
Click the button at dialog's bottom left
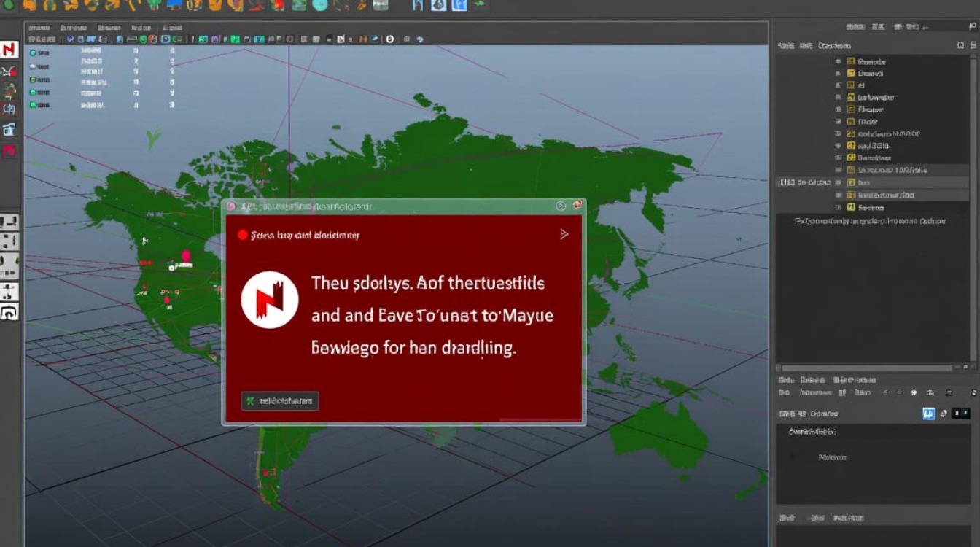coord(280,400)
